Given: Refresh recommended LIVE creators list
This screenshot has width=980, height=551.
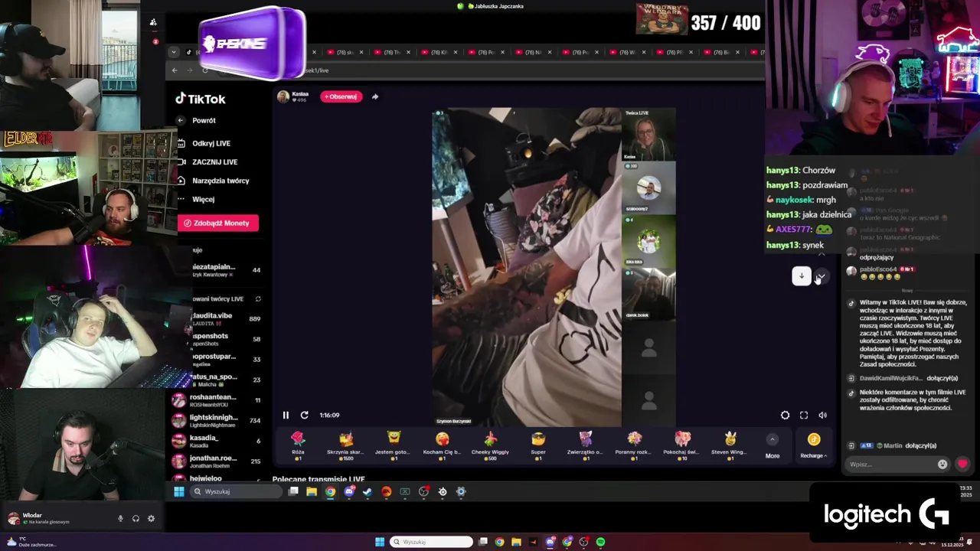Looking at the screenshot, I should tap(258, 298).
